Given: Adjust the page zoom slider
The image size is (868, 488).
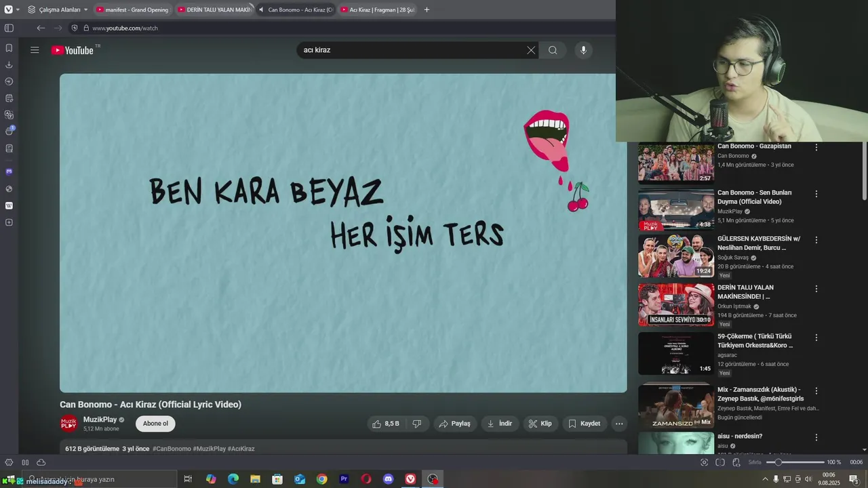Looking at the screenshot, I should point(795,462).
